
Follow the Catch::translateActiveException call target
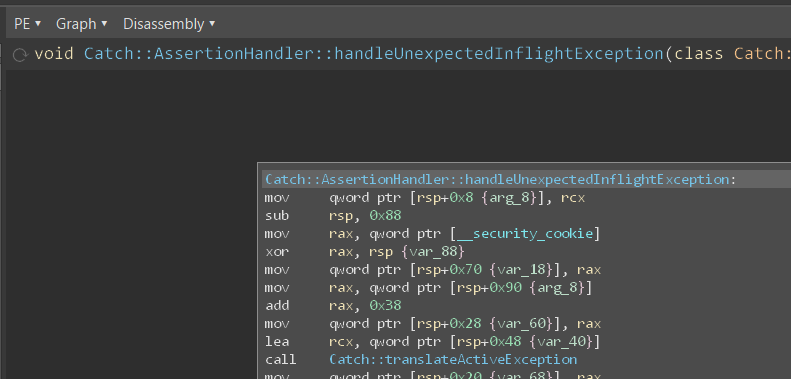[x=453, y=359]
